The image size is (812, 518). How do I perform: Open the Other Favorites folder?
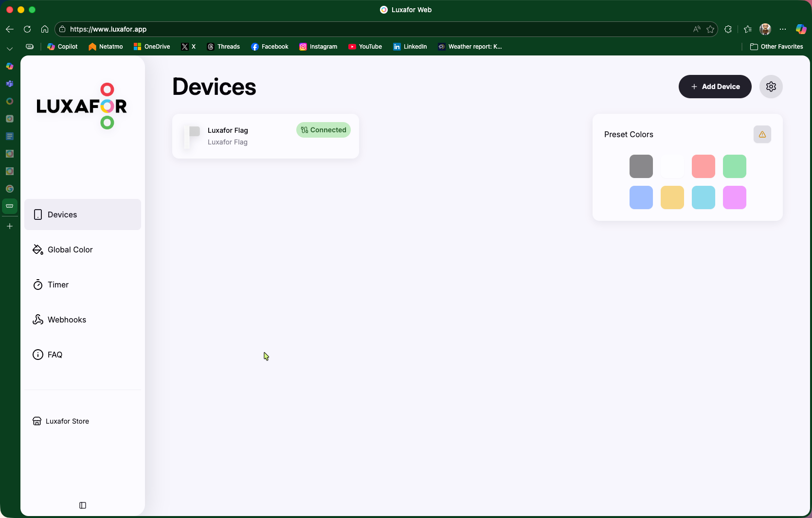(776, 47)
